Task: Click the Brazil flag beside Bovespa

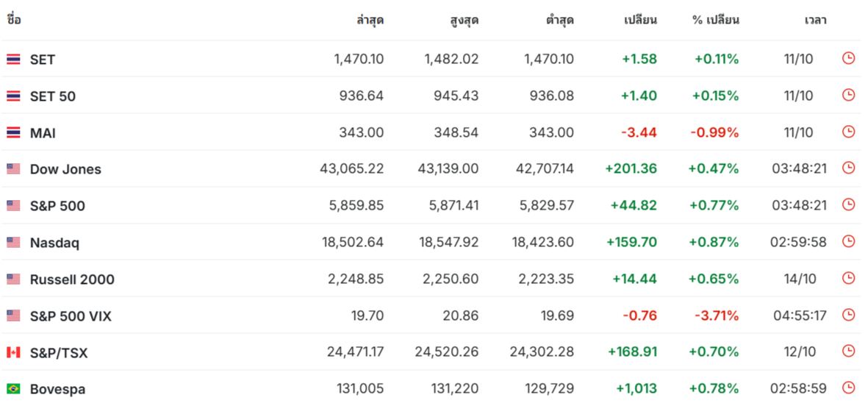Action: (x=13, y=389)
